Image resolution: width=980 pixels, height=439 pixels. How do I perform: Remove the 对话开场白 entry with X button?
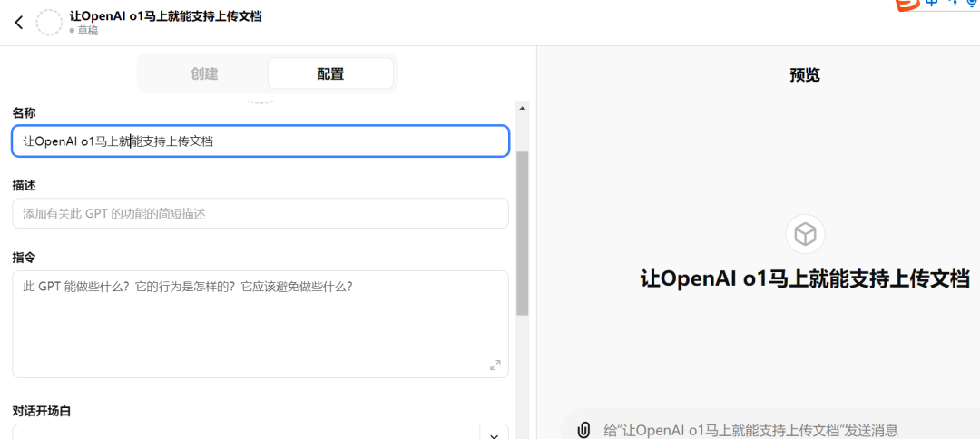494,434
